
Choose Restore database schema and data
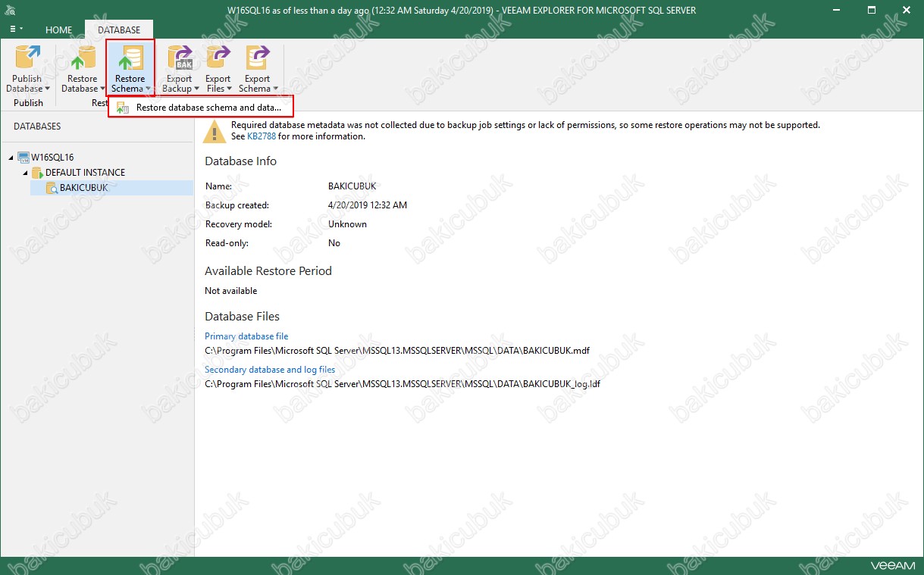tap(200, 108)
